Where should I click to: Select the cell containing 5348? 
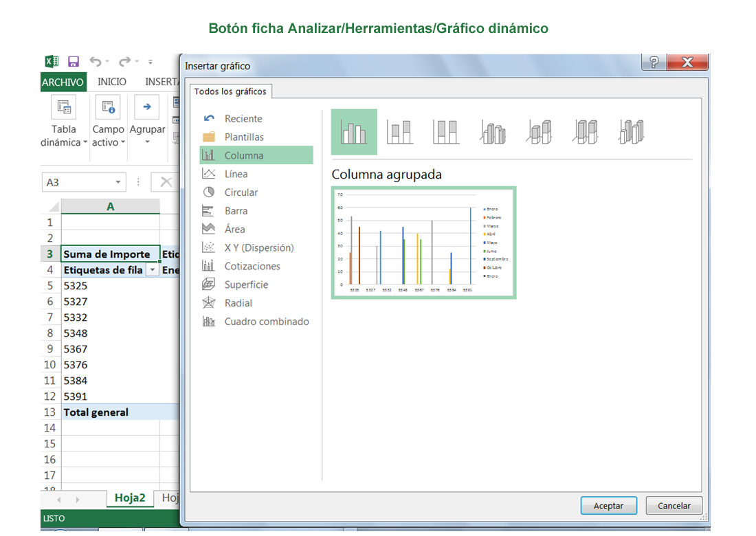coord(111,333)
